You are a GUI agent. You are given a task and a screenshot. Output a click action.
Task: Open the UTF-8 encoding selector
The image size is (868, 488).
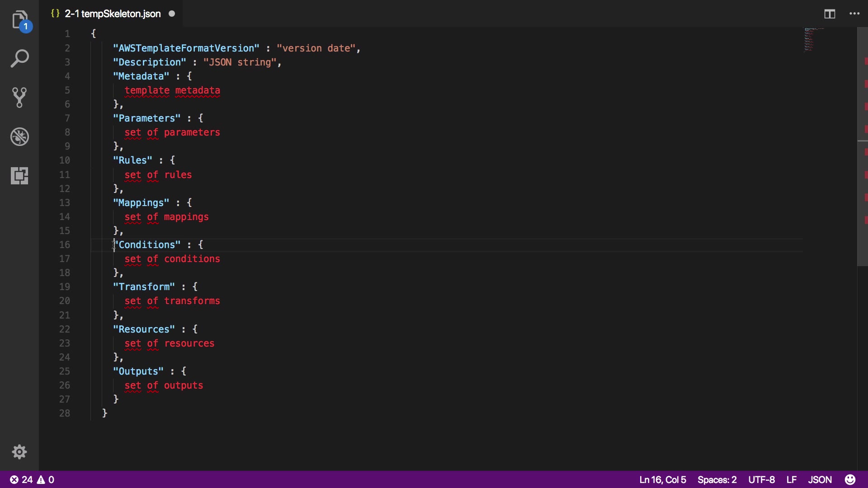point(761,479)
